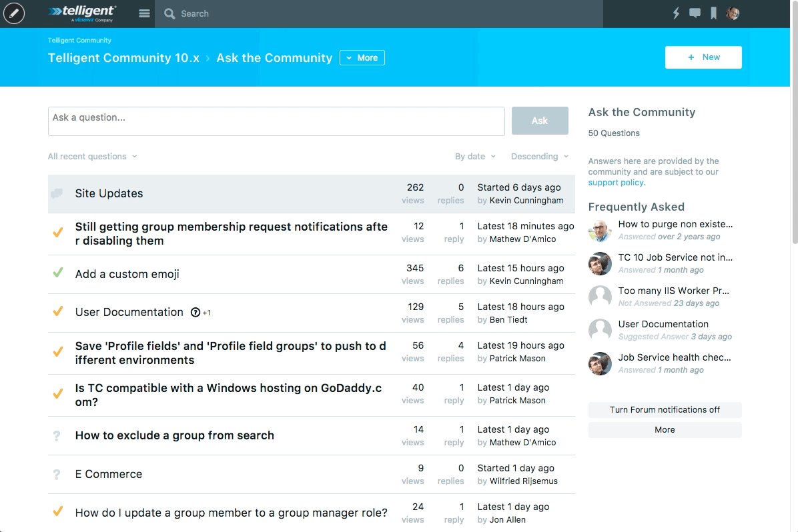Open Kevin Cunningham on Site Updates row
The image size is (798, 532).
(526, 201)
